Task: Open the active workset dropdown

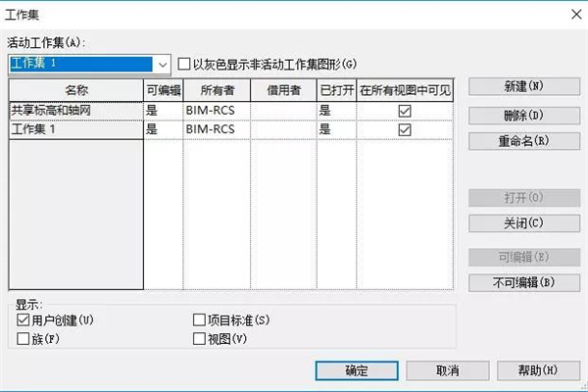Action: (x=162, y=64)
